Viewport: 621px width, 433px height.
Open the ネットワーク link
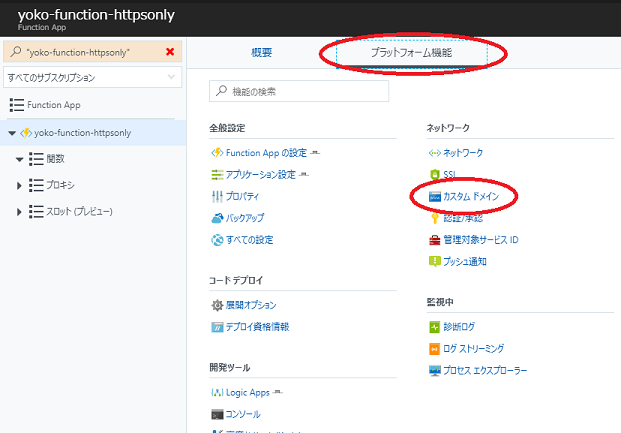click(x=463, y=153)
